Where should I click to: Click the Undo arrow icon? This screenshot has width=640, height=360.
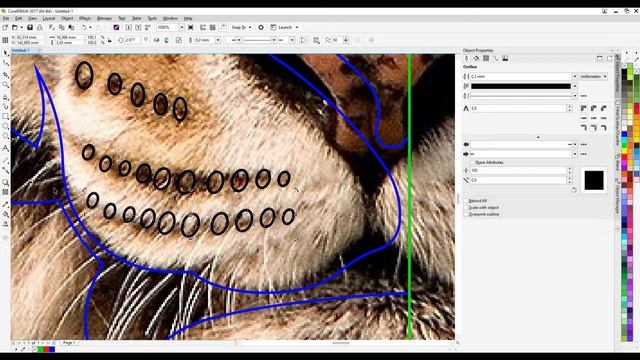click(84, 27)
